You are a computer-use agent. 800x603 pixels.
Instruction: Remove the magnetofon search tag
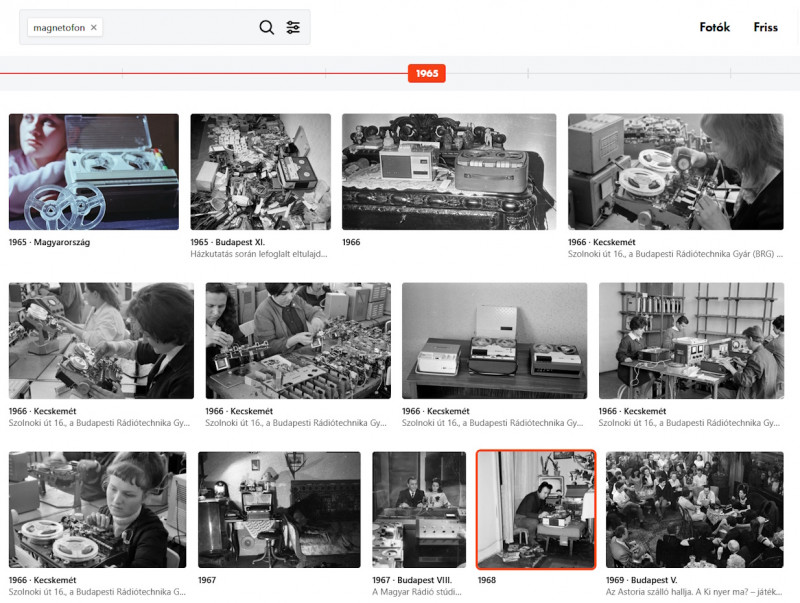94,28
